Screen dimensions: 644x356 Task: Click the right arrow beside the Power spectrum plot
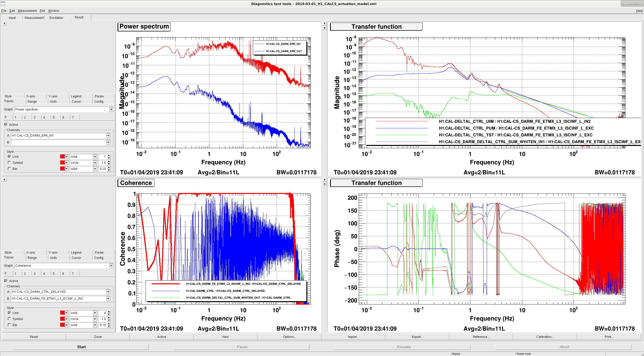click(325, 23)
